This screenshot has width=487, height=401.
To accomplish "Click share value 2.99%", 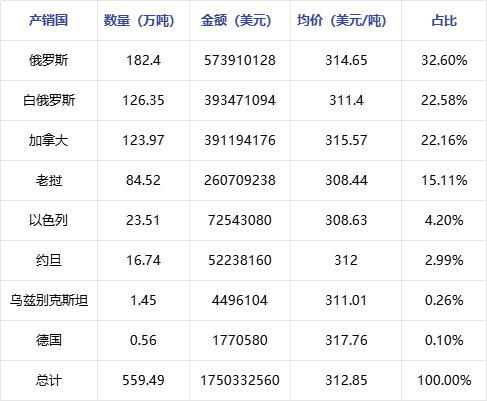I will [444, 260].
